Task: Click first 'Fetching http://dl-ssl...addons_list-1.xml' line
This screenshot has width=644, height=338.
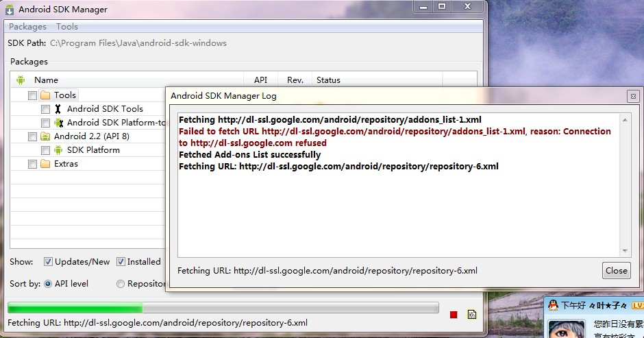Action: pyautogui.click(x=330, y=120)
